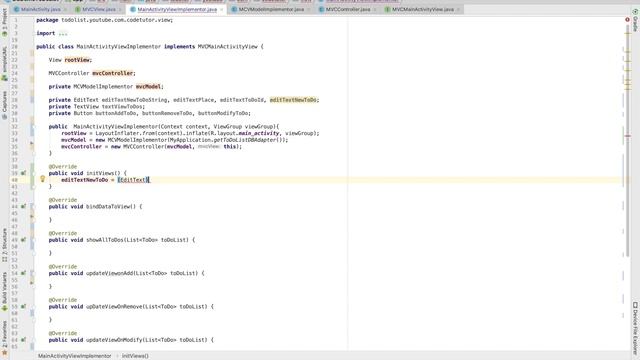Collapse the updateViewOnRemove method fold
The image size is (640, 360).
coord(34,307)
